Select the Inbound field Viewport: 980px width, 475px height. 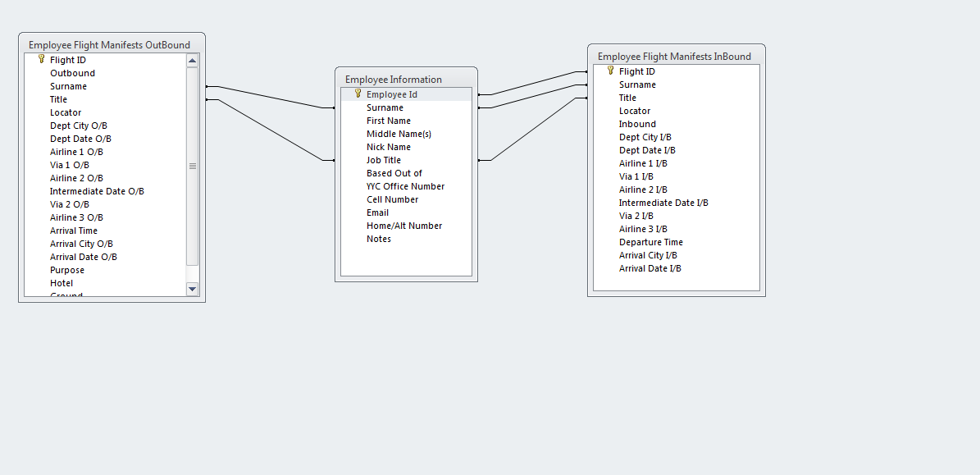637,124
